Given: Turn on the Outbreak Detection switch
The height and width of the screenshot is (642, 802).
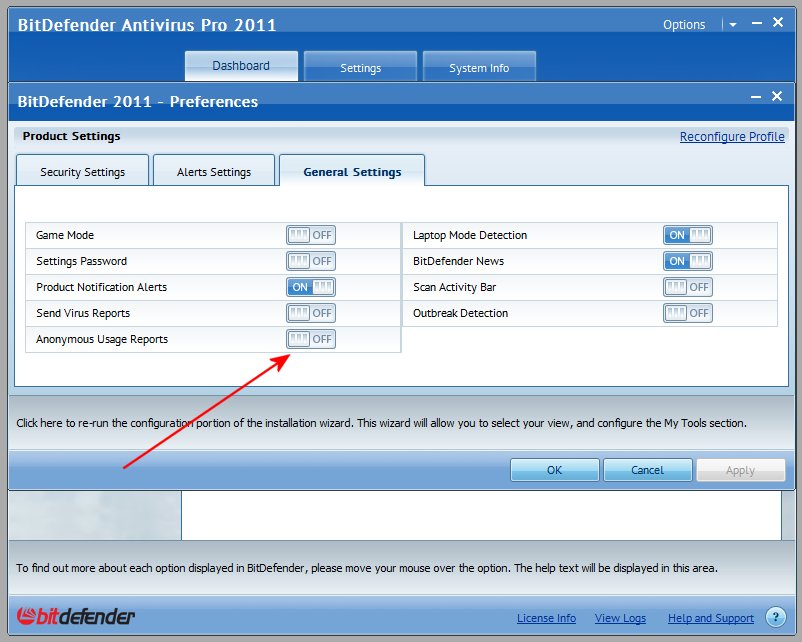Looking at the screenshot, I should [688, 313].
